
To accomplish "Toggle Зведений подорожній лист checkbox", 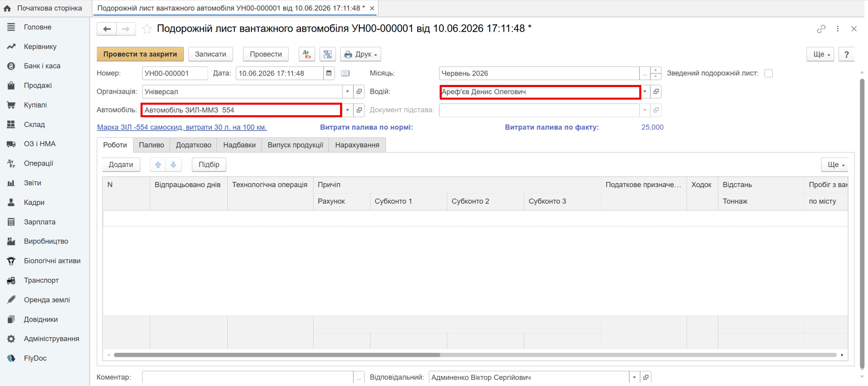I will 769,73.
